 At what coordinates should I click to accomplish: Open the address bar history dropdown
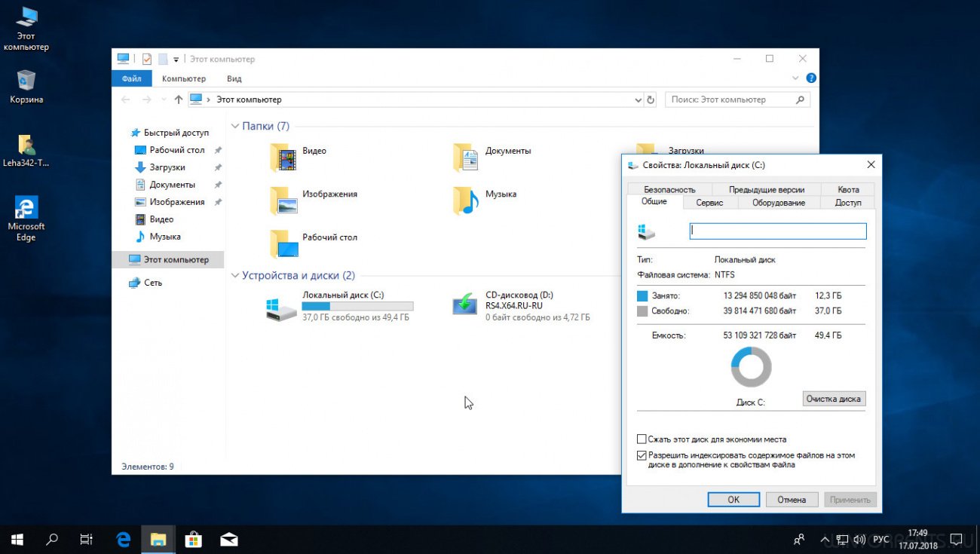[x=638, y=99]
